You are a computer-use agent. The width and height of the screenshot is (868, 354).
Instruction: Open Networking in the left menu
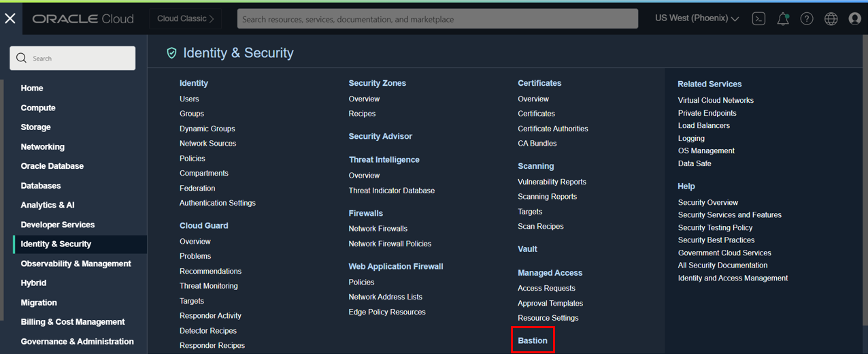(42, 146)
